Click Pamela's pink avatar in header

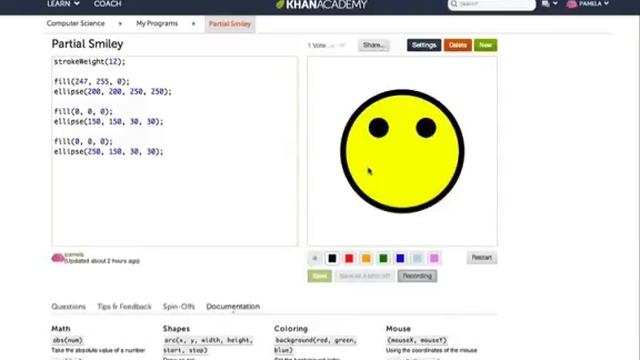572,4
